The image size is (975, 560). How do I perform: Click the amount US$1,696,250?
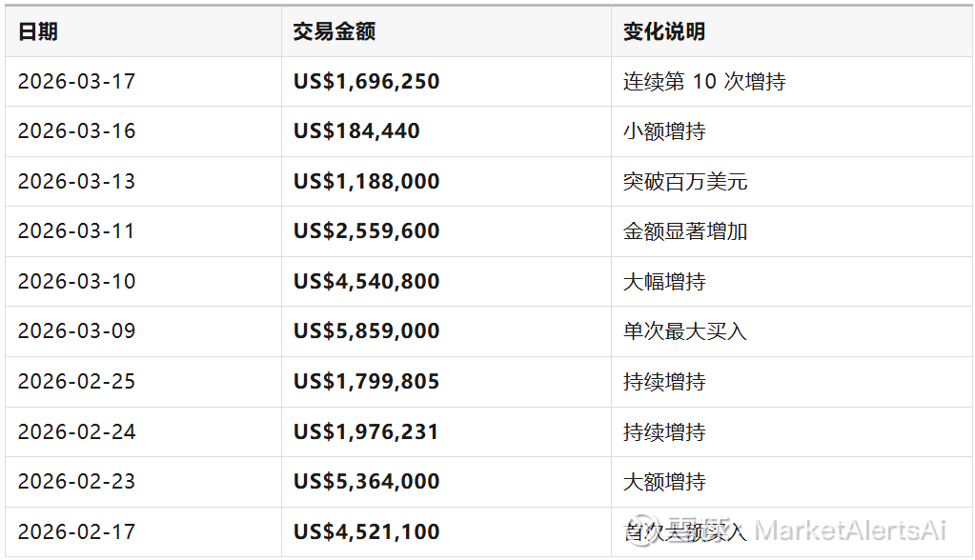[x=367, y=82]
